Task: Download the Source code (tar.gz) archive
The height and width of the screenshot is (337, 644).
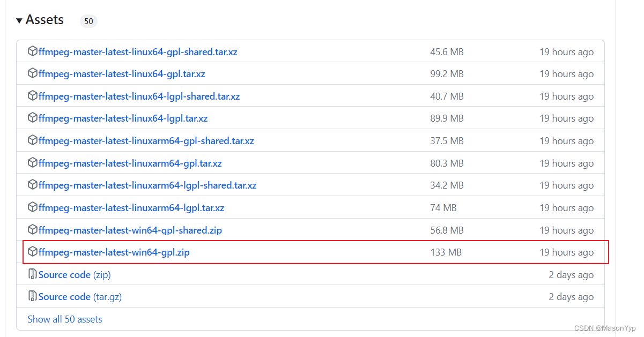Action: click(80, 297)
